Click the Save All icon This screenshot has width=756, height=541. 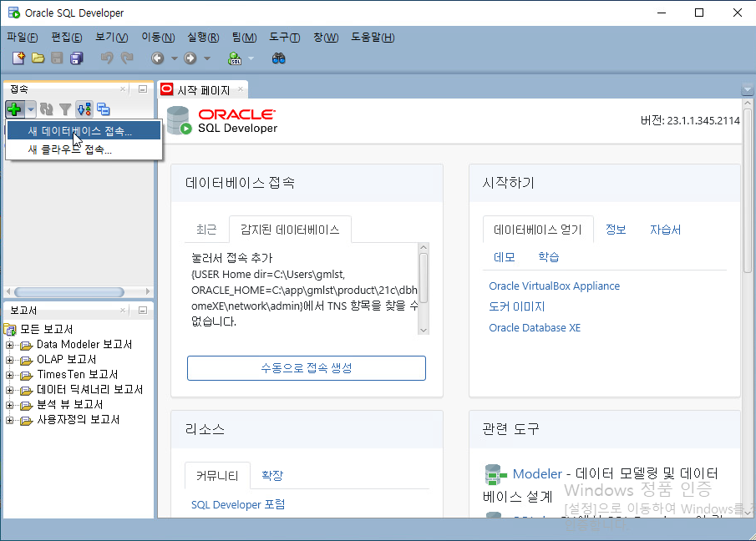coord(77,58)
